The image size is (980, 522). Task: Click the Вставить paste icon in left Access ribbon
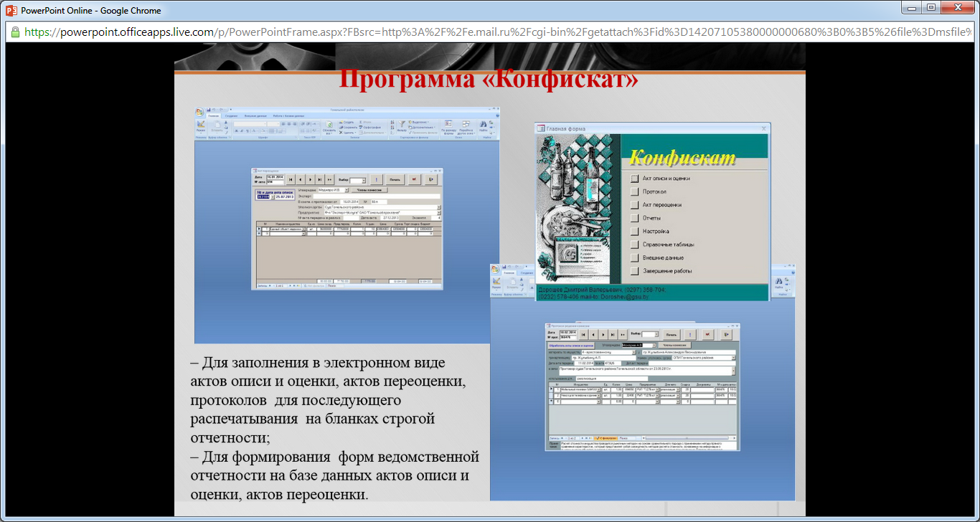pos(217,123)
